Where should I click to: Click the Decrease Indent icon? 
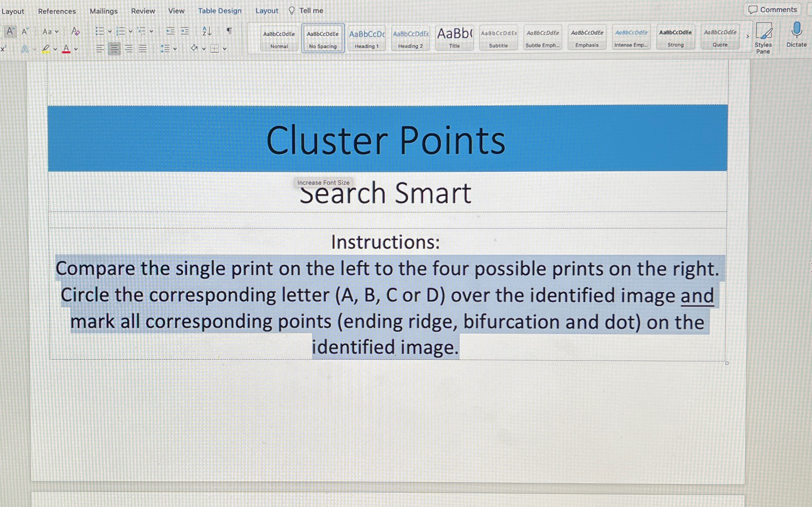(170, 31)
